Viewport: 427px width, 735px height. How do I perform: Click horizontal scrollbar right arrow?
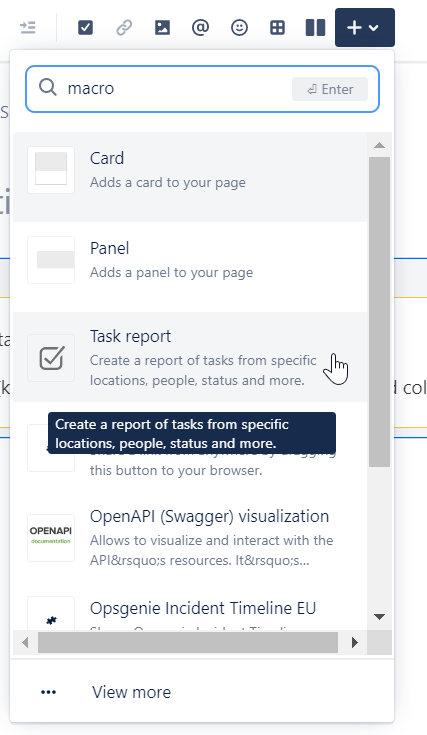coord(355,642)
